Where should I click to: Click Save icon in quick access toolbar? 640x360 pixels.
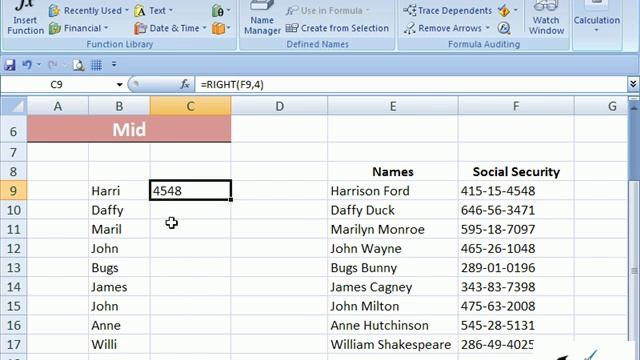10,64
